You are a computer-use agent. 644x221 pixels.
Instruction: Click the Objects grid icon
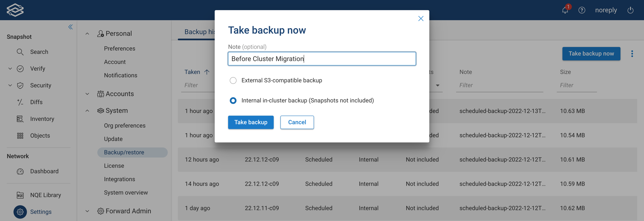[x=20, y=136]
